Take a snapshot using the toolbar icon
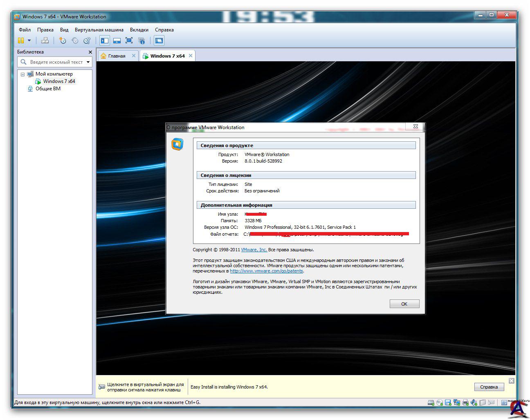The image size is (530, 420). point(63,40)
